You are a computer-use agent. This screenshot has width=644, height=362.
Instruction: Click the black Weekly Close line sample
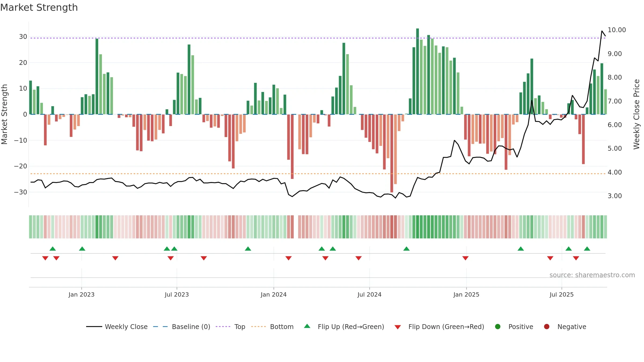tap(94, 327)
